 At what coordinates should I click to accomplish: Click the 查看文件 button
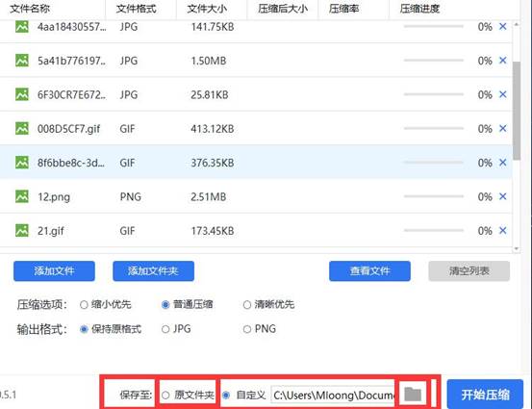[369, 270]
